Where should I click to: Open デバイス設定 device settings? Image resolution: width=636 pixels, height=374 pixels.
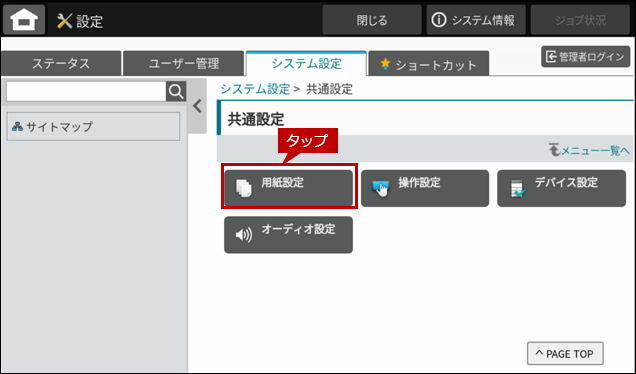pyautogui.click(x=561, y=188)
